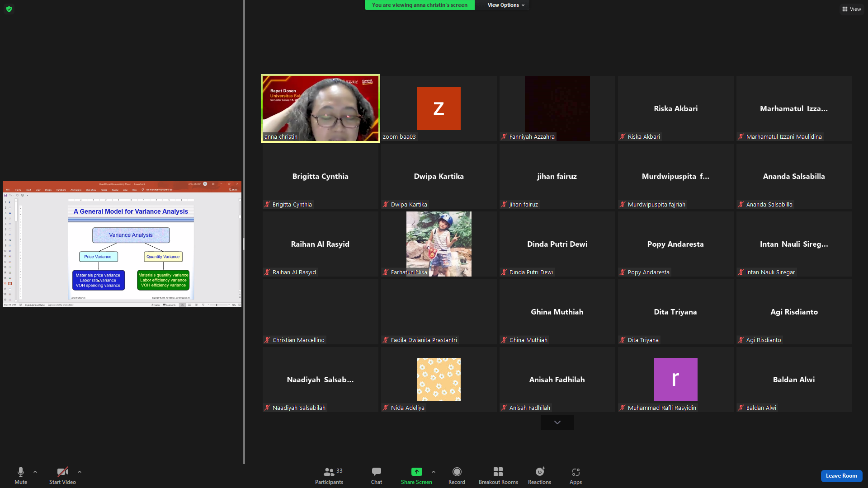Open Insert tab in shared PowerPoint

pyautogui.click(x=28, y=190)
